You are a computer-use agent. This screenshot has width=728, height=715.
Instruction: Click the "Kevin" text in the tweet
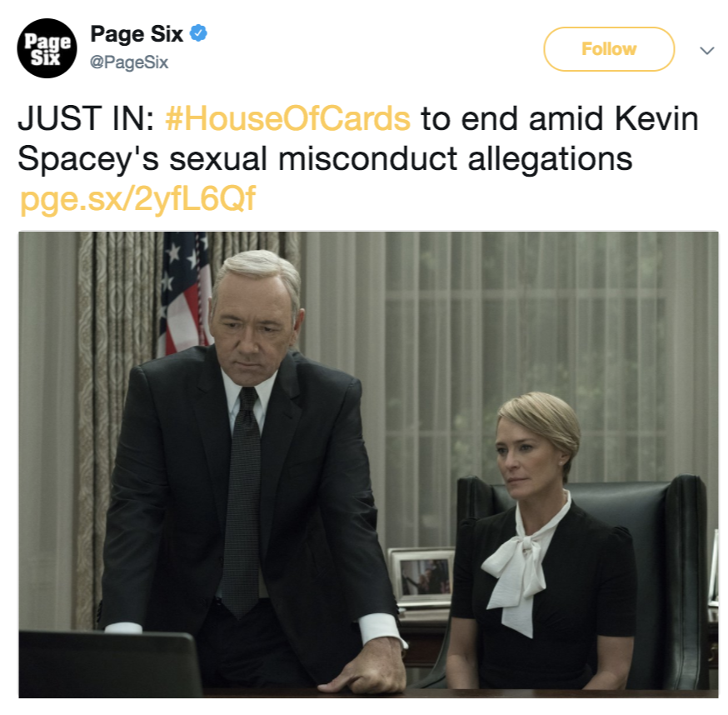[x=656, y=119]
